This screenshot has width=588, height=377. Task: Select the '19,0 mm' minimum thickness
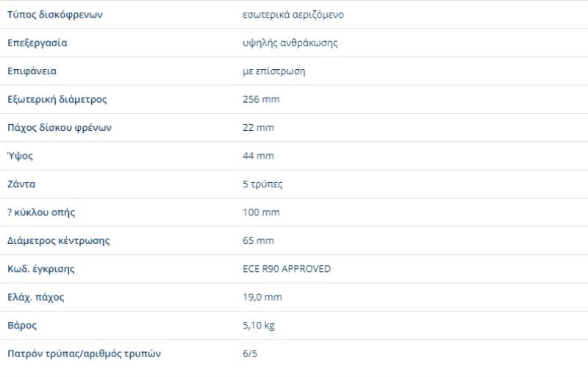pos(262,298)
